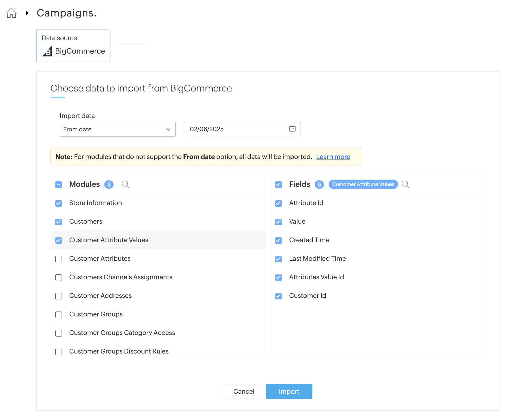Toggle the Fields select-all checkbox
The width and height of the screenshot is (512, 420).
tap(278, 184)
